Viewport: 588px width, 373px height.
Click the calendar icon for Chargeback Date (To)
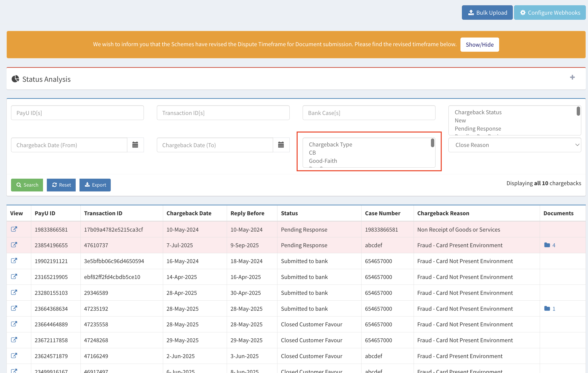(x=281, y=145)
